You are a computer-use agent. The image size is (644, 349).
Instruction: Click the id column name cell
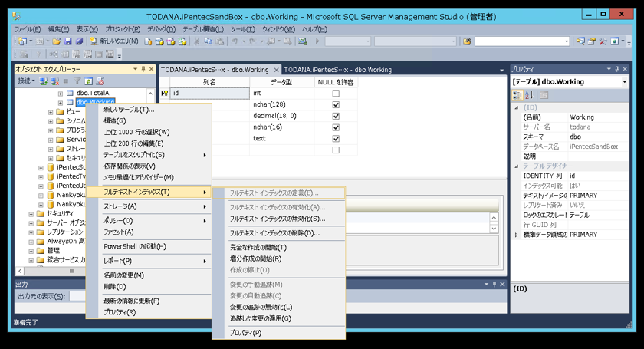point(209,94)
